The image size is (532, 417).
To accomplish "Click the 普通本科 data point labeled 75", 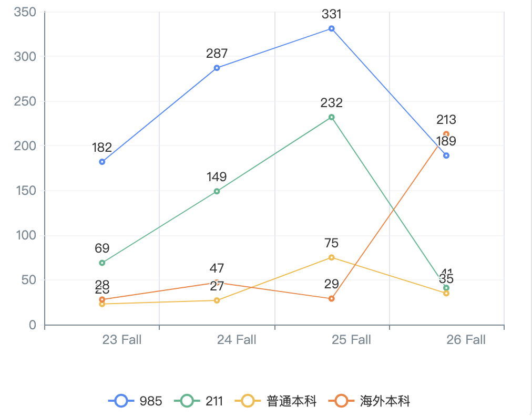I will coord(332,257).
